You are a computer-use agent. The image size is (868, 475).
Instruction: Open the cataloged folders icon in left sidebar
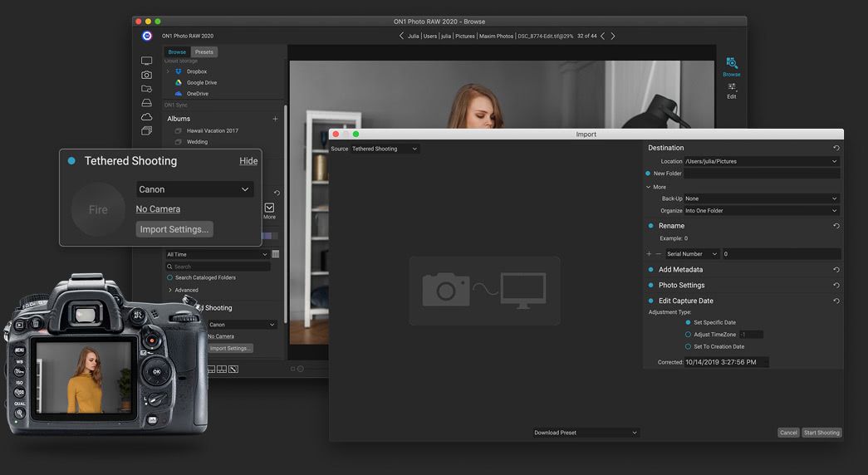tap(146, 89)
